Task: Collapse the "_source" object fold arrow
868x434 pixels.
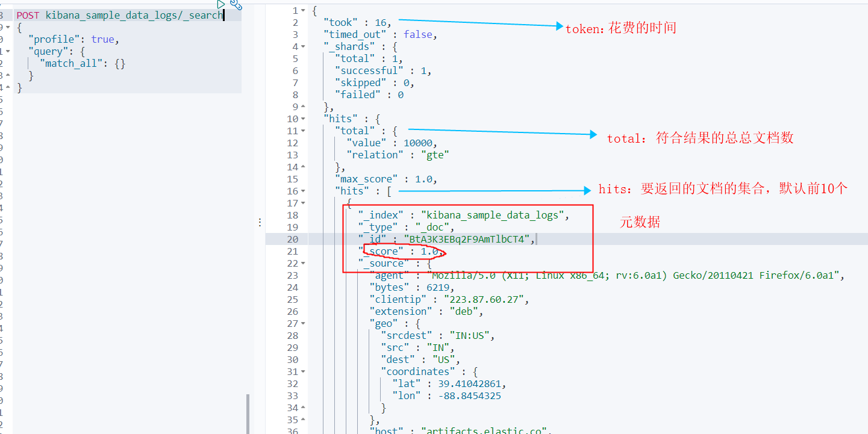Action: point(303,264)
